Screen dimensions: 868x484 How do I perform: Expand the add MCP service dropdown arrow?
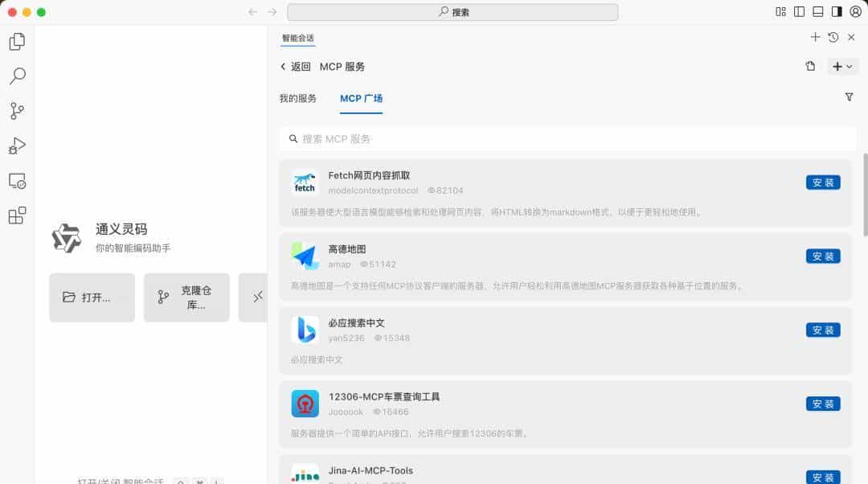(x=848, y=66)
